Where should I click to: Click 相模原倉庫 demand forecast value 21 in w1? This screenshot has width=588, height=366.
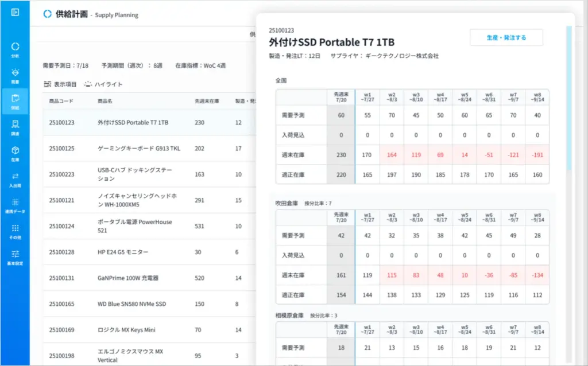click(x=367, y=348)
